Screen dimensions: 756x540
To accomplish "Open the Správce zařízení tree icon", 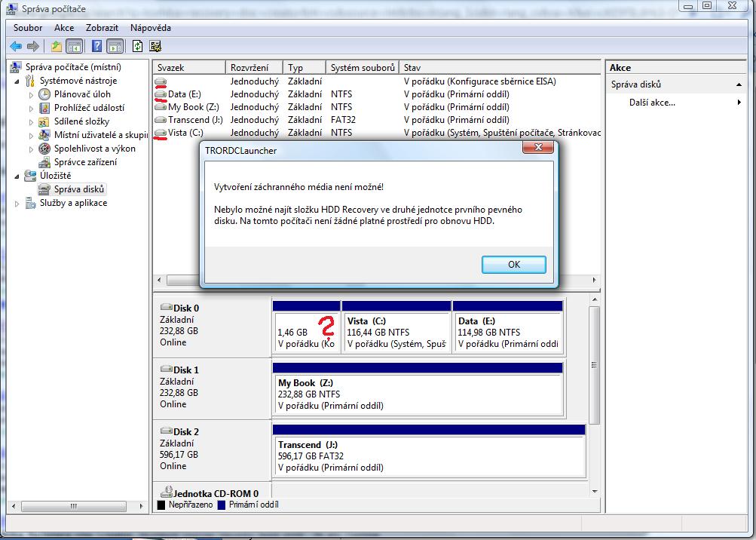I will pos(45,162).
